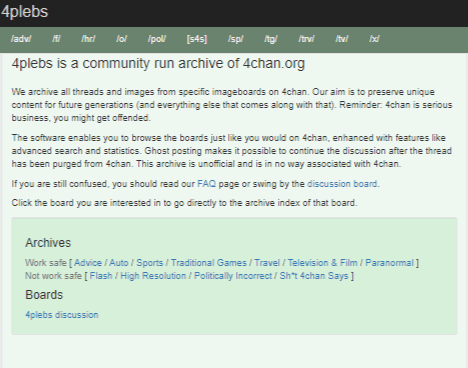
Task: Click the 4plebs site logo
Action: coord(25,12)
